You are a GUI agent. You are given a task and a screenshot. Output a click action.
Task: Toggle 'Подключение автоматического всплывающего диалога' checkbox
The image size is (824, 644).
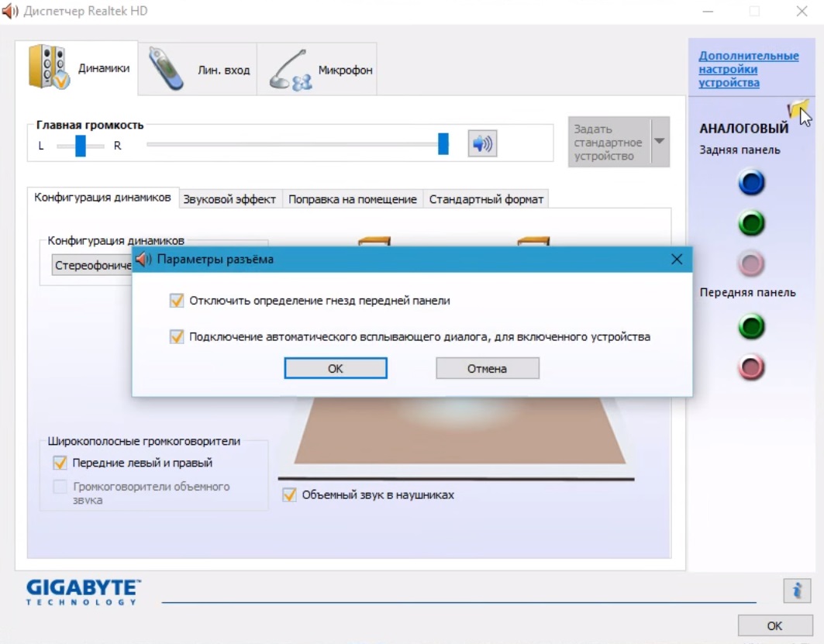tap(177, 337)
